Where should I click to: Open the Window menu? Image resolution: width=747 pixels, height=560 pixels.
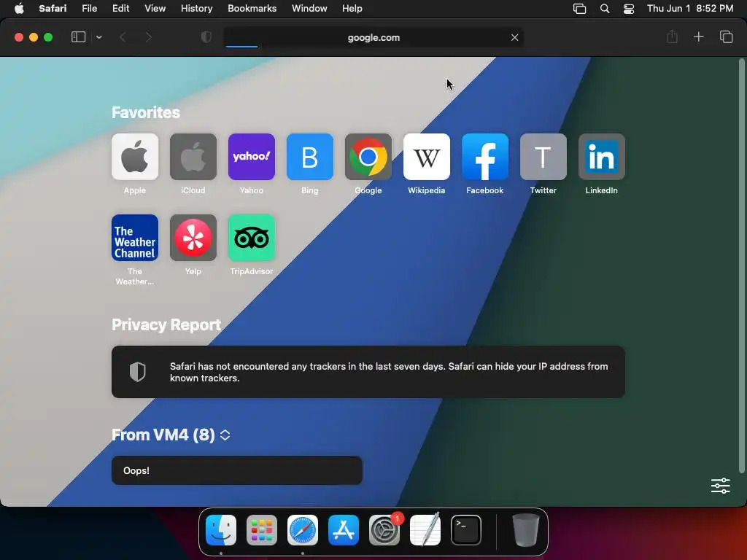(x=309, y=9)
